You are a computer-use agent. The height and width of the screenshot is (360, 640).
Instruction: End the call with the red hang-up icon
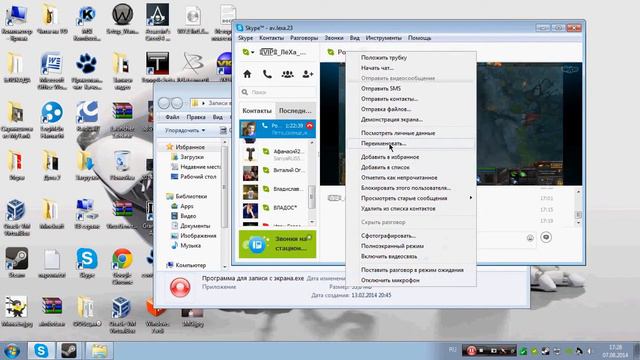[x=309, y=126]
